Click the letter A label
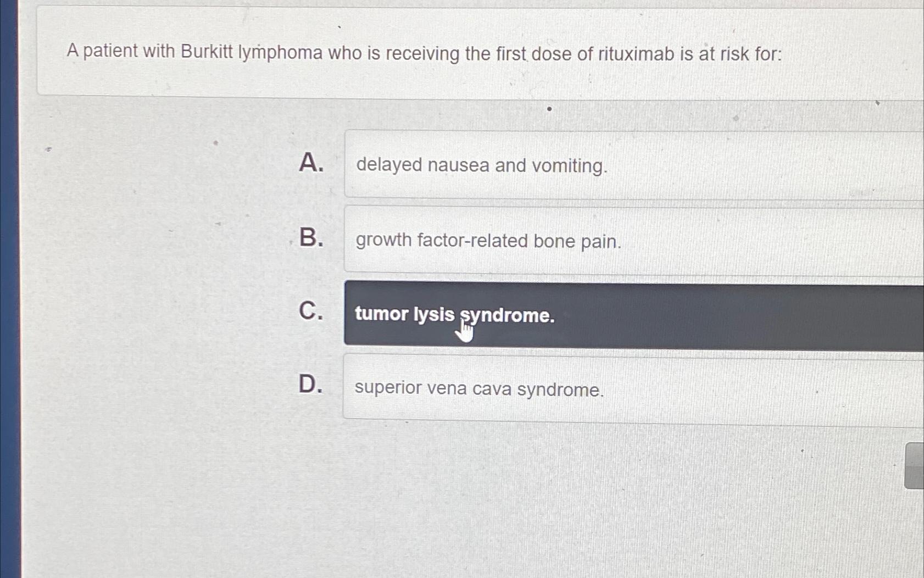 310,164
